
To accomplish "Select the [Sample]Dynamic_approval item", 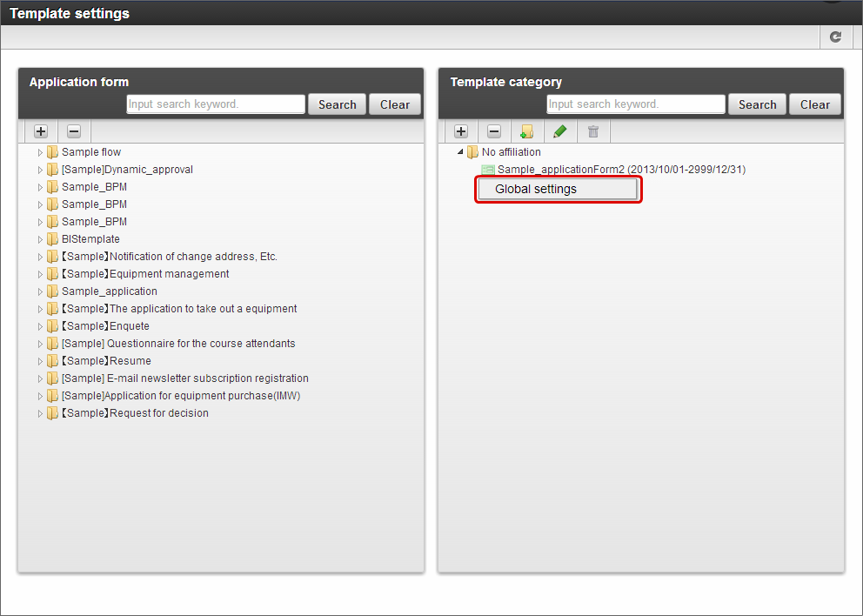I will point(127,170).
